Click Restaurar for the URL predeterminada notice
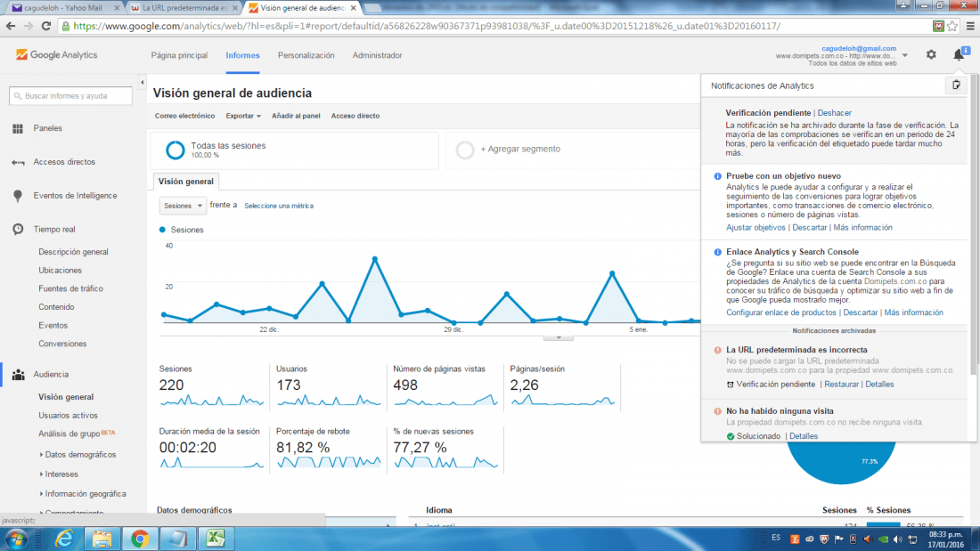 tap(841, 385)
